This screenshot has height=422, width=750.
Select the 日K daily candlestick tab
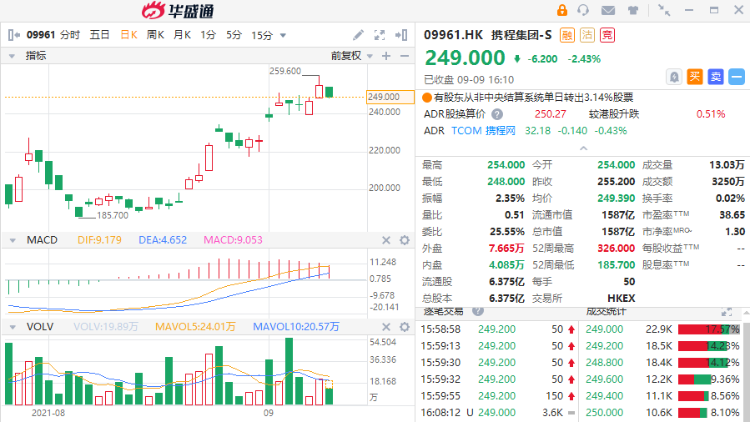(x=129, y=35)
